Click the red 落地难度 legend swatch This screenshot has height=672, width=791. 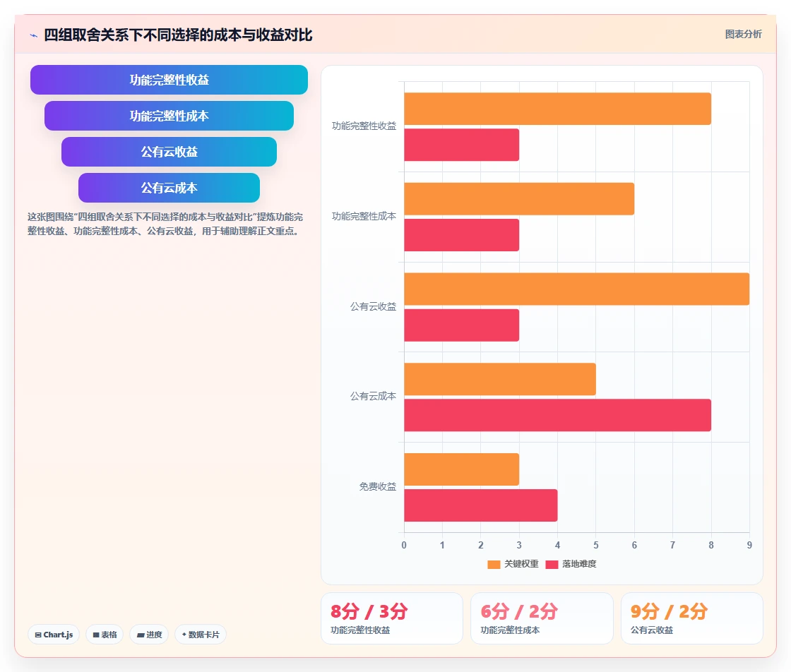(552, 565)
